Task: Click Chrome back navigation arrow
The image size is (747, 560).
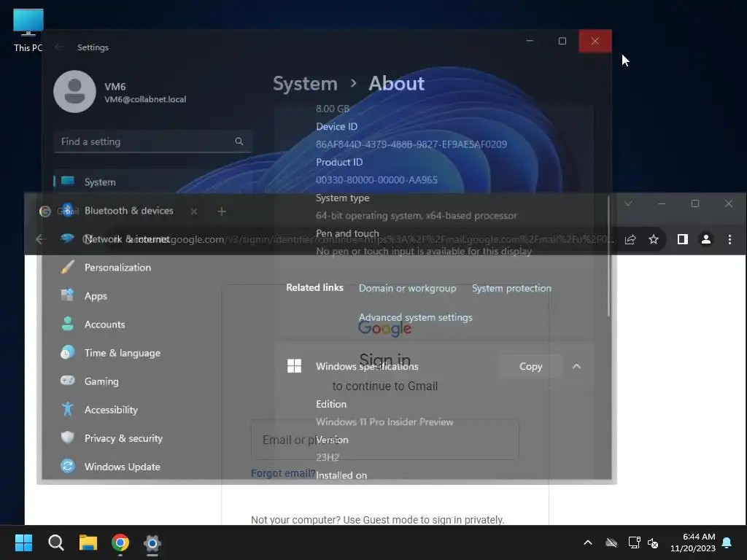Action: coord(40,239)
